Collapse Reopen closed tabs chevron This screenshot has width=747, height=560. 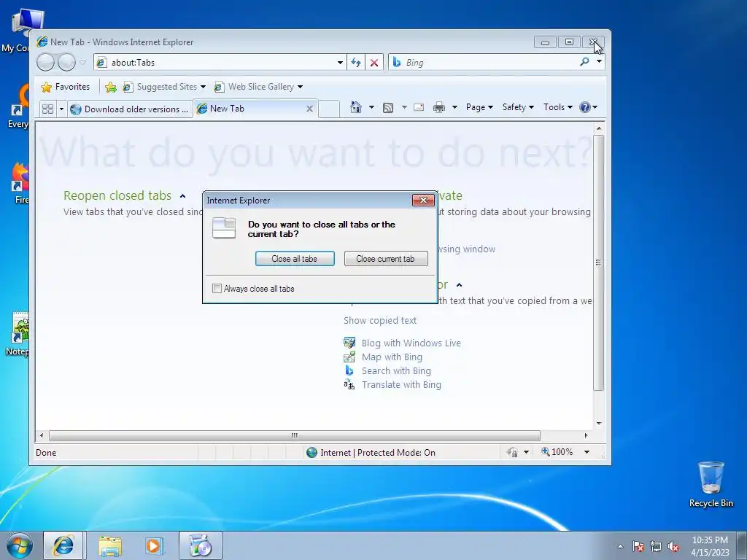tap(182, 195)
